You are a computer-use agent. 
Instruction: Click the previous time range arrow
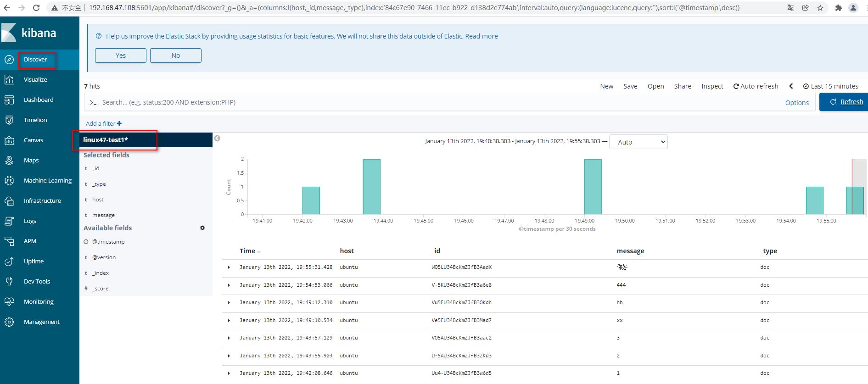pyautogui.click(x=791, y=86)
